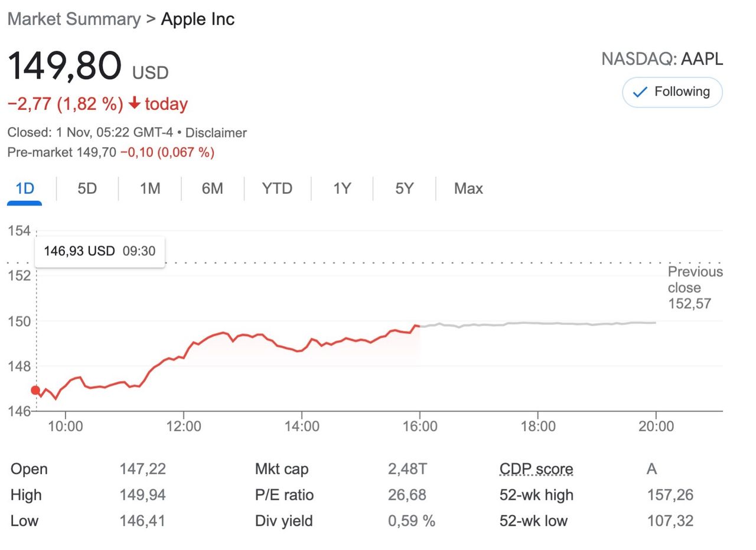Click the Following checkmark icon
The width and height of the screenshot is (756, 550).
pyautogui.click(x=640, y=92)
